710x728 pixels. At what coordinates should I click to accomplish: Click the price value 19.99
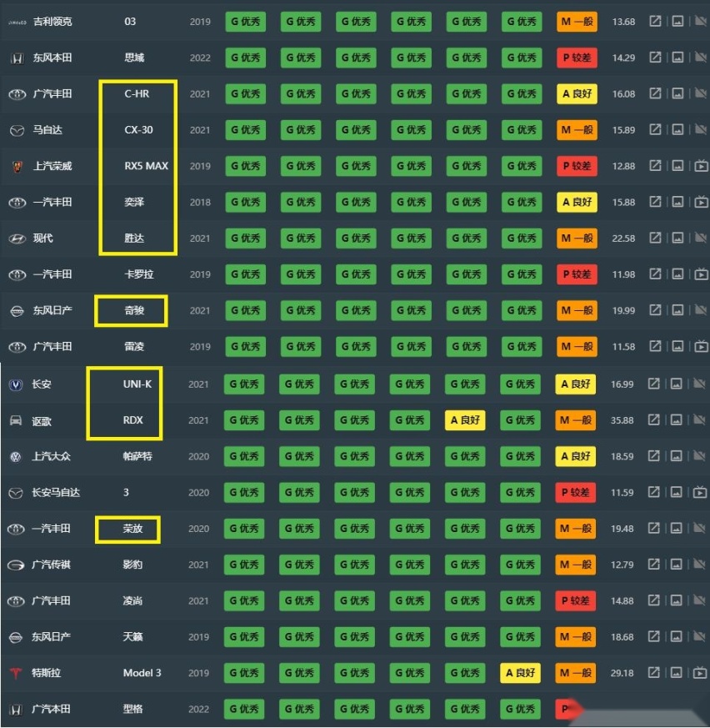point(623,310)
